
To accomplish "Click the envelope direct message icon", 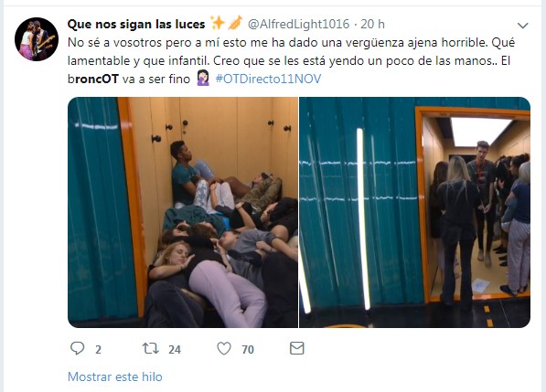I will click(x=296, y=348).
